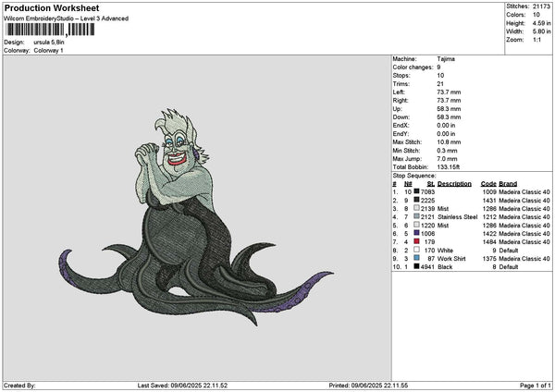Click the Zoom value 1:1
555x392 pixels.
536,40
